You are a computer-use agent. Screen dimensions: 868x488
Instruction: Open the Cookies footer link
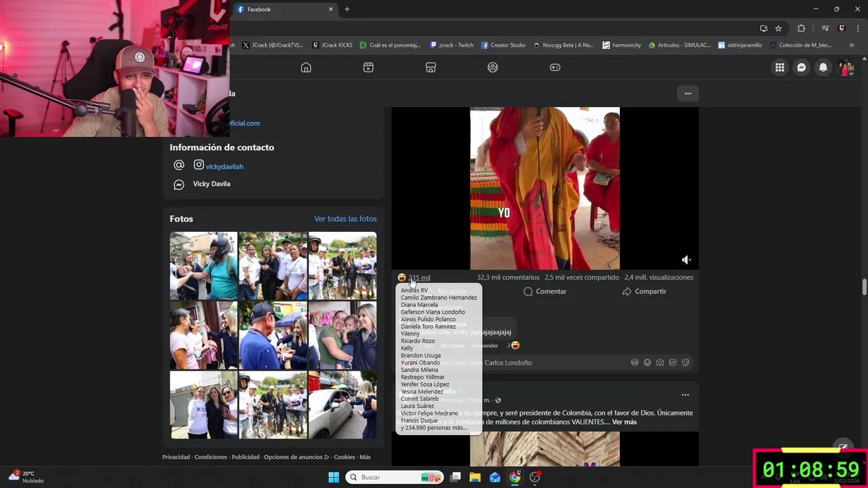point(344,457)
